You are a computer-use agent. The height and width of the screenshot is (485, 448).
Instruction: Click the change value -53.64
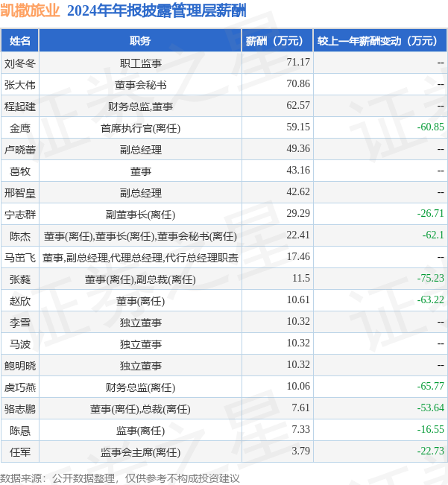(x=430, y=408)
